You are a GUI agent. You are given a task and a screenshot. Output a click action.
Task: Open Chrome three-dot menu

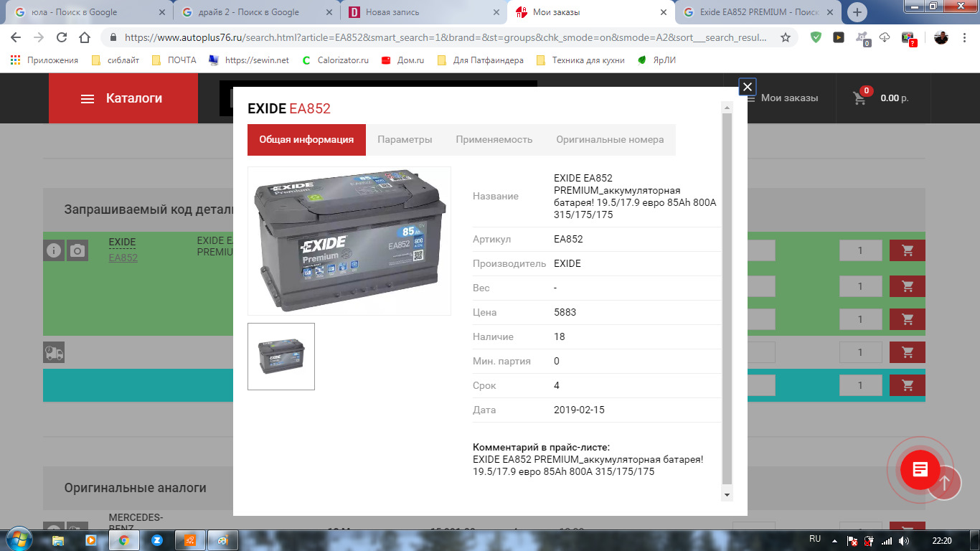964,37
